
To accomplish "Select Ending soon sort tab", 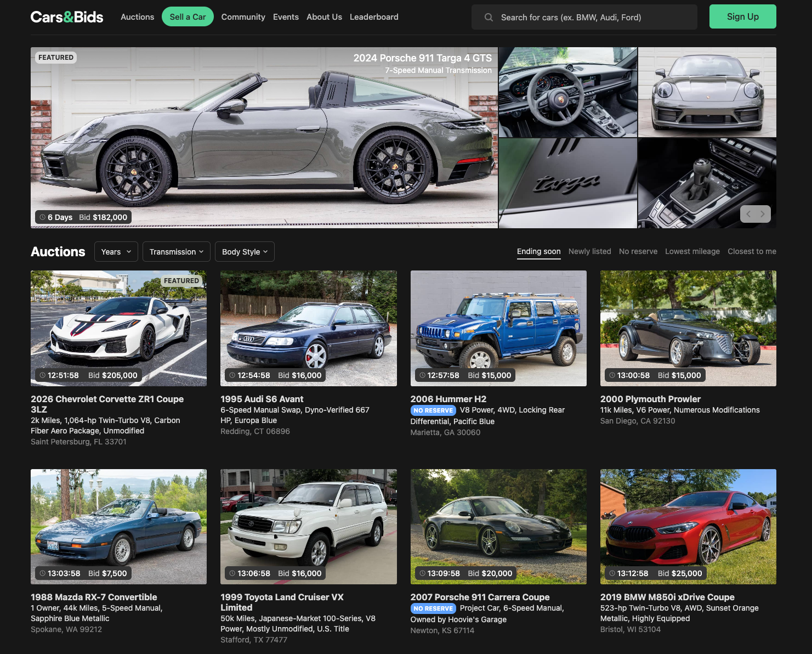I will tap(539, 251).
